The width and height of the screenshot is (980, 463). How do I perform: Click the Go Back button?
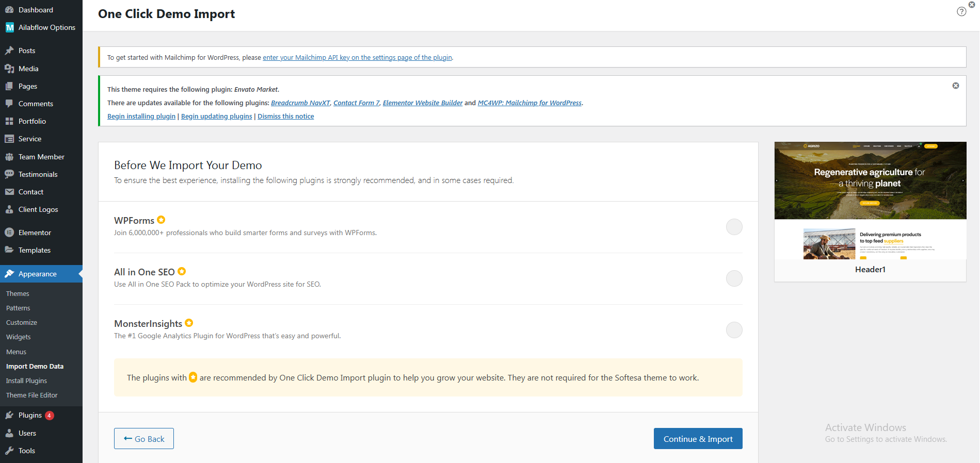point(144,439)
